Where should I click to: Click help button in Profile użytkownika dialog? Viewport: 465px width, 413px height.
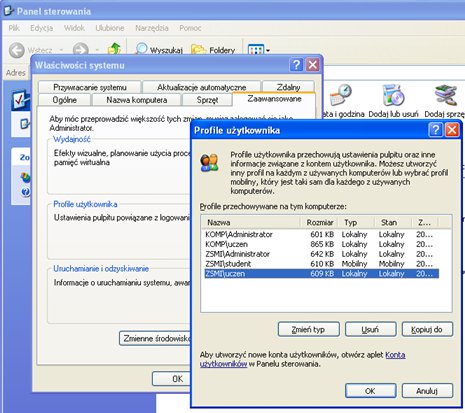point(435,129)
